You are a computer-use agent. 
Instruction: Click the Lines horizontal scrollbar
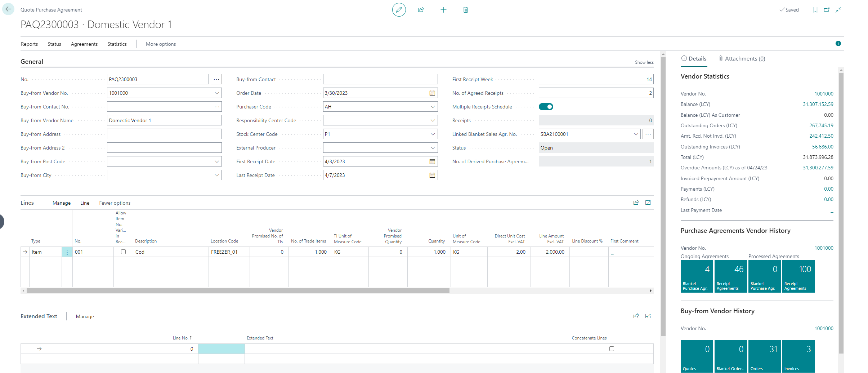(x=238, y=290)
